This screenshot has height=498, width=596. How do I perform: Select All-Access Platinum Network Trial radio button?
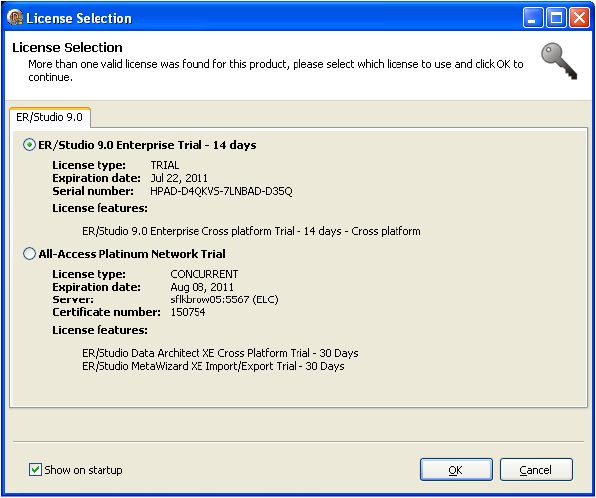pyautogui.click(x=29, y=254)
